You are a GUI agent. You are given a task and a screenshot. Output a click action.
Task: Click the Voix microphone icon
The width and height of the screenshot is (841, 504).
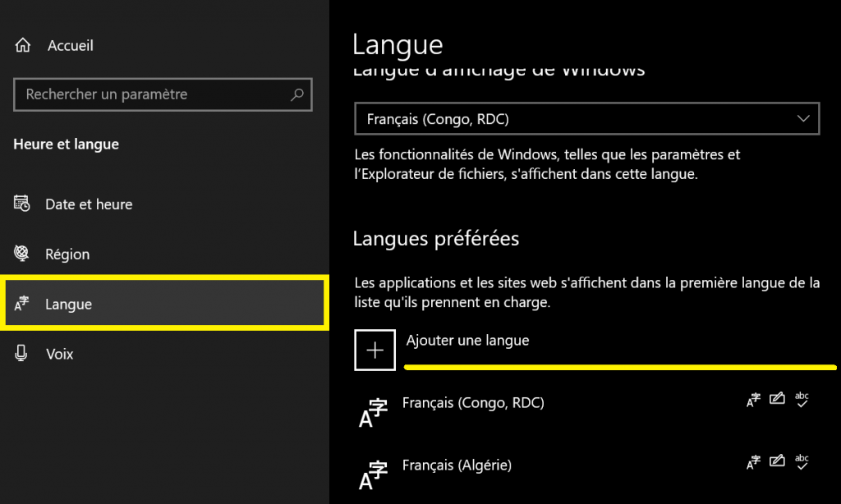point(21,353)
